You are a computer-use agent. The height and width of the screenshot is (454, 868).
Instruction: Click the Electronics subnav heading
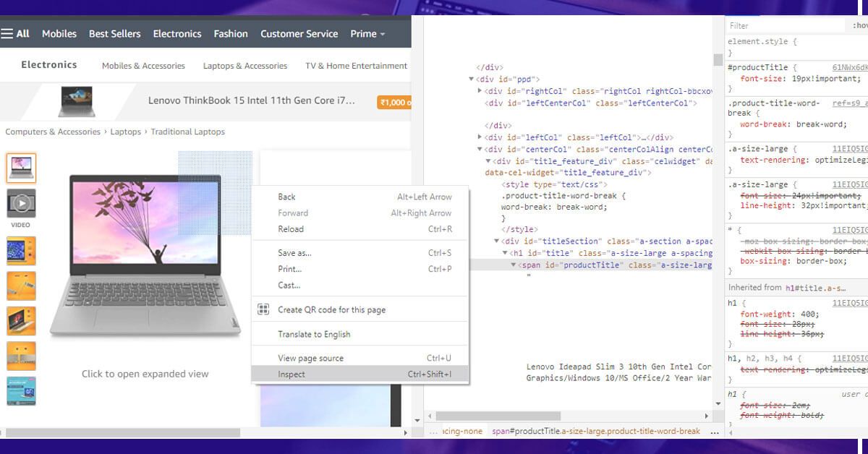48,64
